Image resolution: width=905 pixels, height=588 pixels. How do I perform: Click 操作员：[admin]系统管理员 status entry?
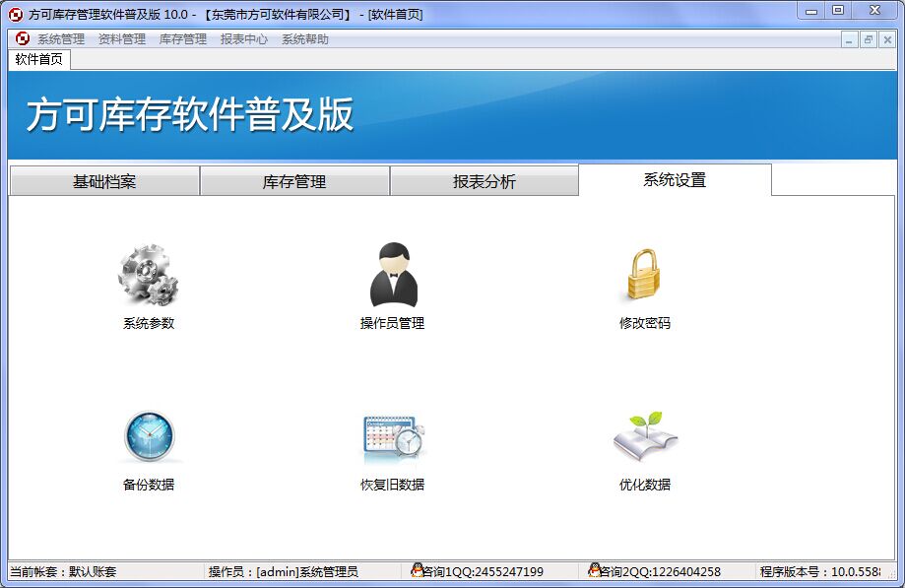click(x=284, y=571)
